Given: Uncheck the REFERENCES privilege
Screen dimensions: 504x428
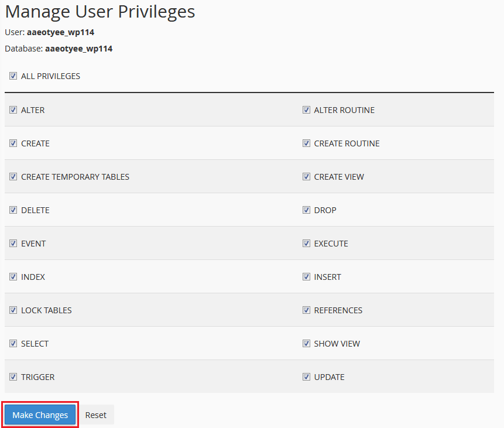Looking at the screenshot, I should pyautogui.click(x=306, y=310).
